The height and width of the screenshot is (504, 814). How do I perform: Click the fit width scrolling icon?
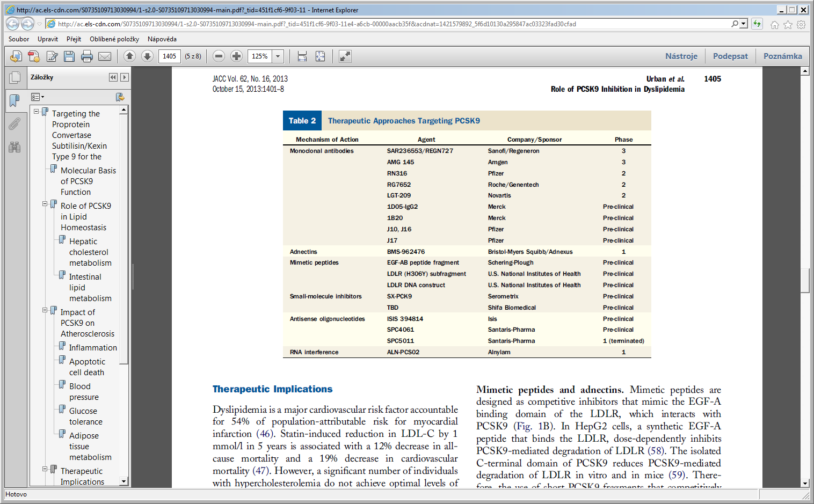tap(302, 56)
